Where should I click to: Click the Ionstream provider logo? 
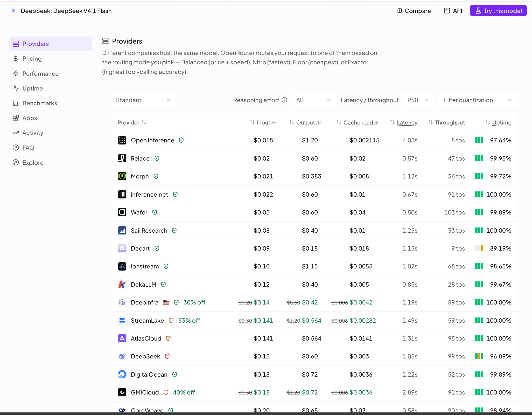122,266
